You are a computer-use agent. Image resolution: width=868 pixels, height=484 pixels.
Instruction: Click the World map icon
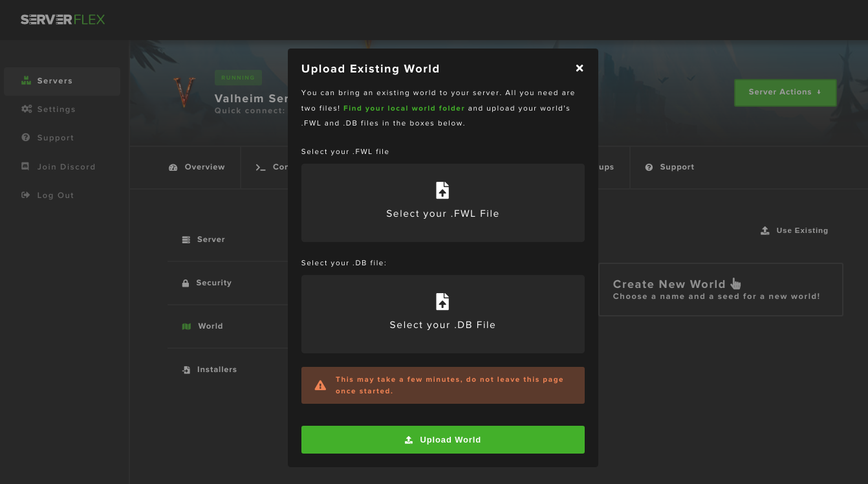186,327
